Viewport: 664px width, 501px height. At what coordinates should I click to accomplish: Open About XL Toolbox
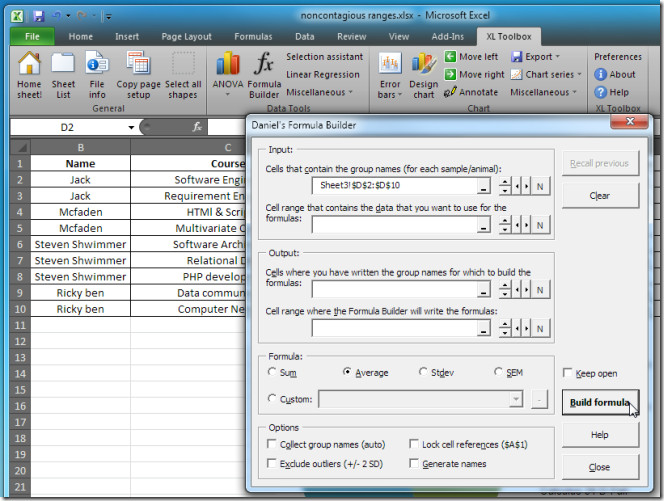tap(614, 75)
